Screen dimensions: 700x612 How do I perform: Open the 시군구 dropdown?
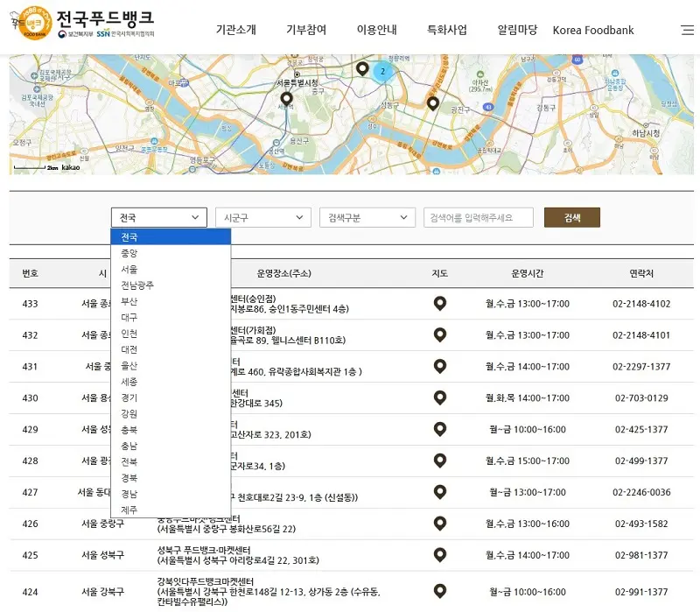tap(263, 217)
